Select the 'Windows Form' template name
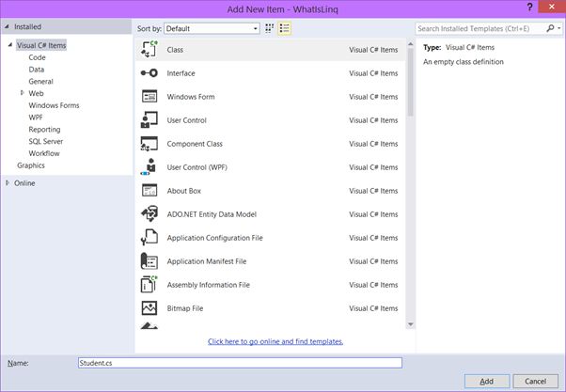This screenshot has height=392, width=566. point(191,97)
